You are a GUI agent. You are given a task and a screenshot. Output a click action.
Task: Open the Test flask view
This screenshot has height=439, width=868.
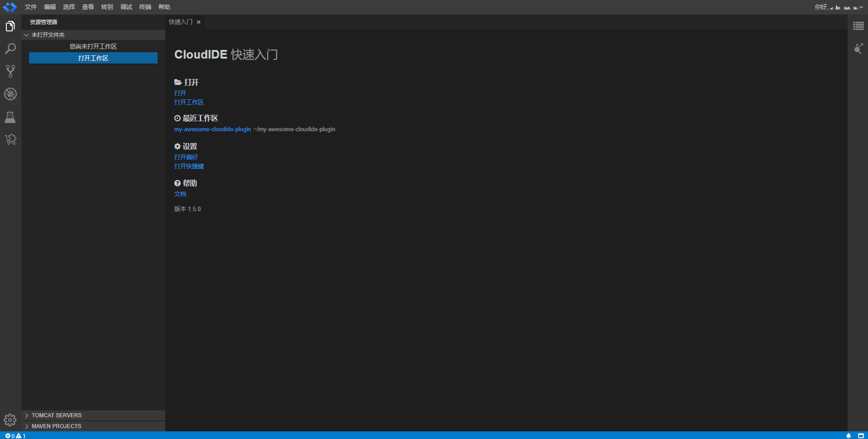tap(10, 117)
